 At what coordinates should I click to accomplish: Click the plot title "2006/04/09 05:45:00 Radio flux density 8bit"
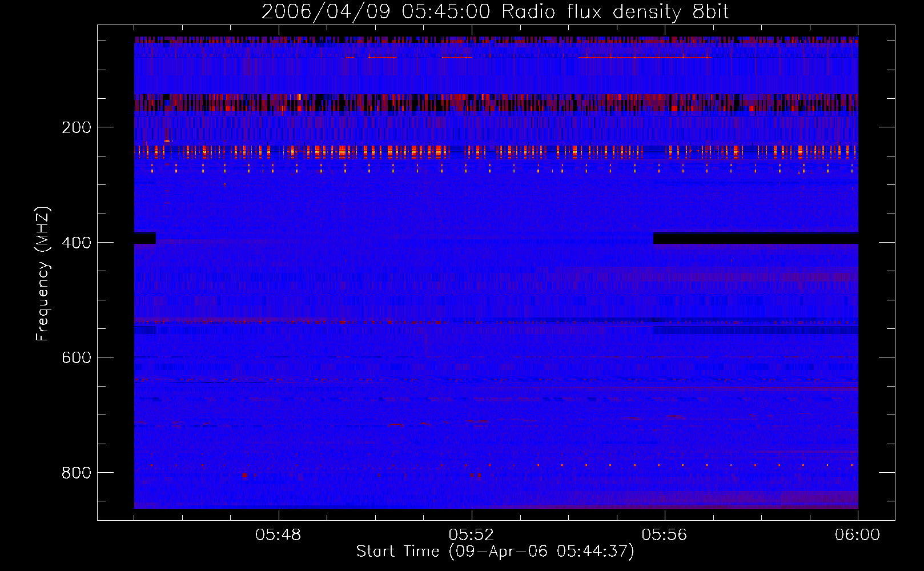[496, 12]
